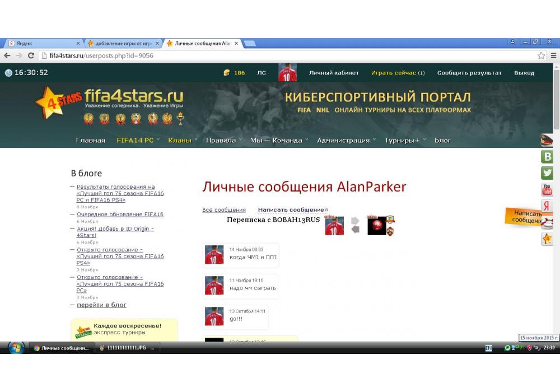Open Все сообщения link
This screenshot has height=392, width=560.
[x=224, y=210]
